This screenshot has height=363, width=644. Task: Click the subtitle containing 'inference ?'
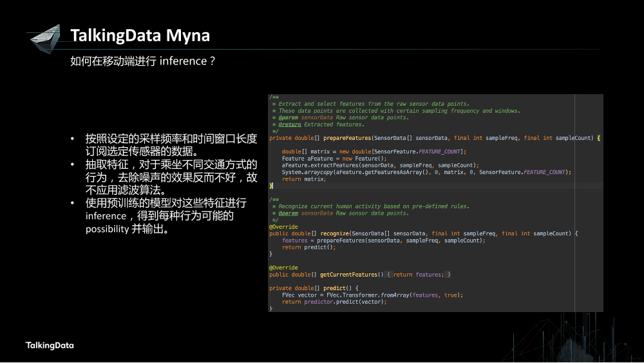[142, 61]
